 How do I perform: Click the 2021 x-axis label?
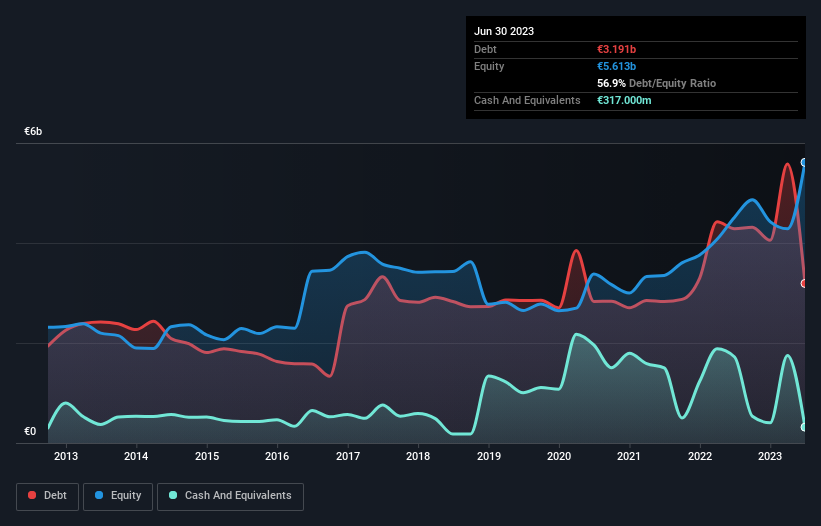629,456
